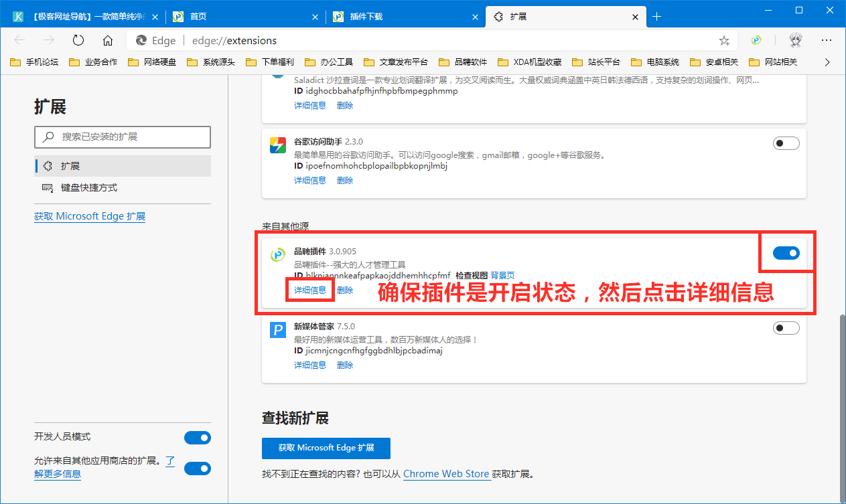Click inside the 搜索已安装的扩展 search box
Viewport: 846px width, 504px height.
[x=123, y=137]
